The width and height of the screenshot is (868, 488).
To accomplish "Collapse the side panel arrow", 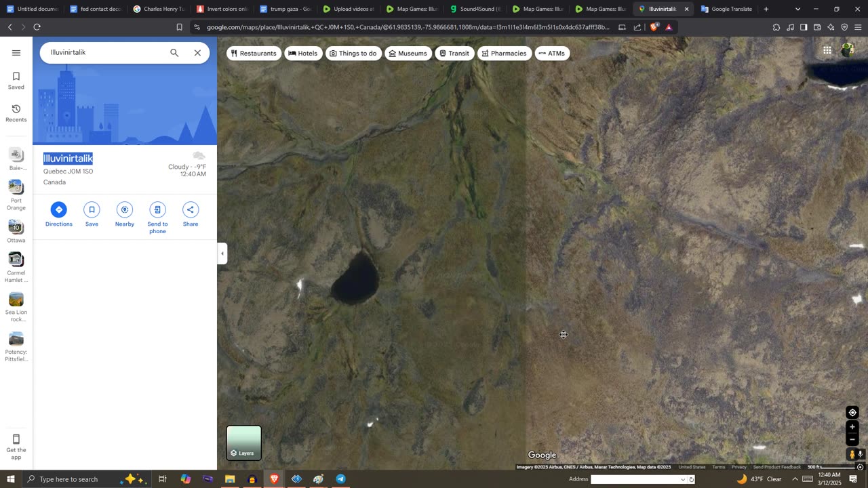I will tap(222, 253).
